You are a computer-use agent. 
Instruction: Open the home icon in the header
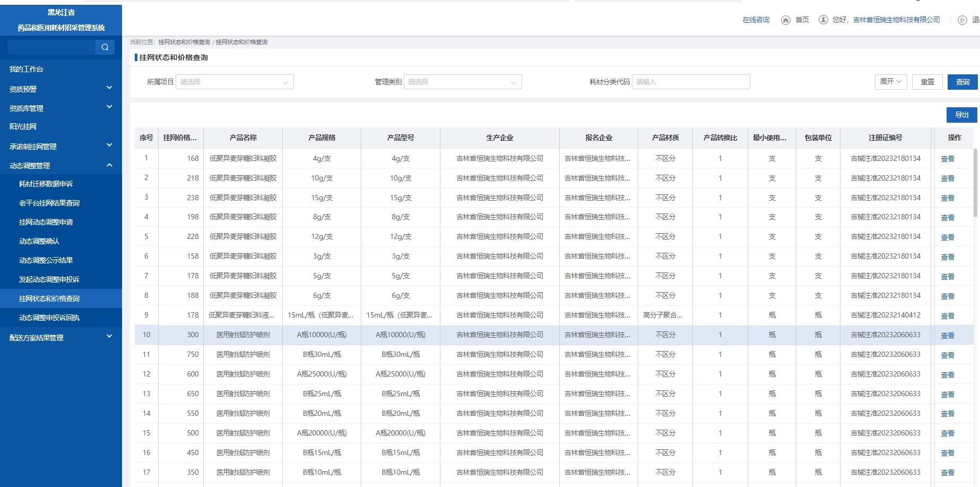tap(786, 20)
